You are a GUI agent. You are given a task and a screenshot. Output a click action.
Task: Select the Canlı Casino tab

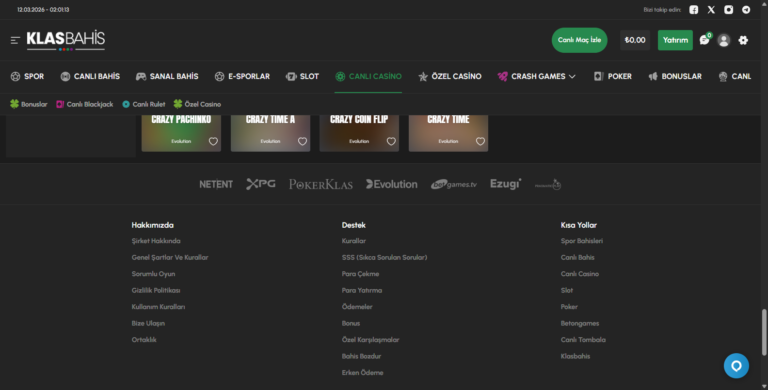coord(368,76)
